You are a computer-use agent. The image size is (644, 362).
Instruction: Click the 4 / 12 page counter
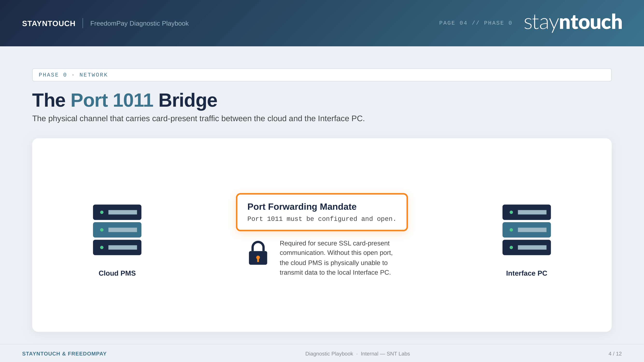[615, 354]
